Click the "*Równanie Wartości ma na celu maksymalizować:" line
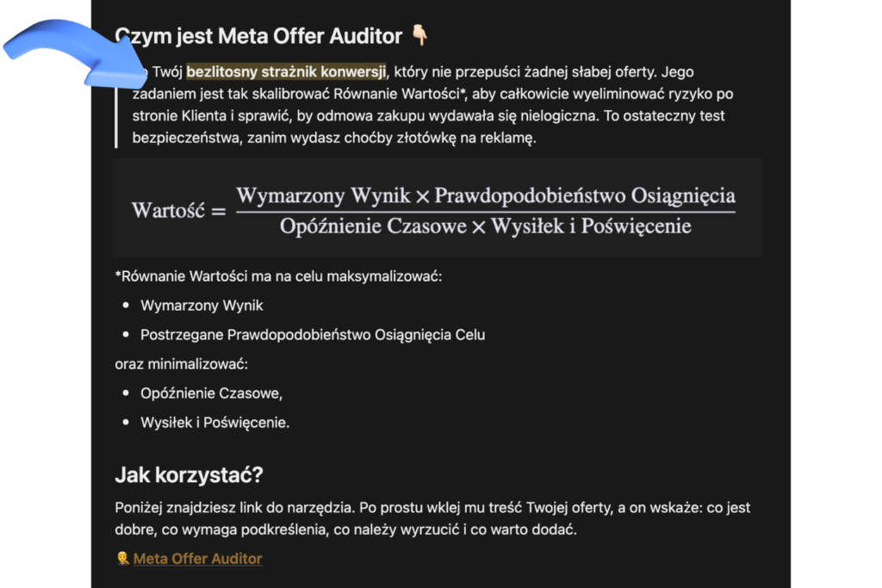This screenshot has width=882, height=588. point(278,276)
